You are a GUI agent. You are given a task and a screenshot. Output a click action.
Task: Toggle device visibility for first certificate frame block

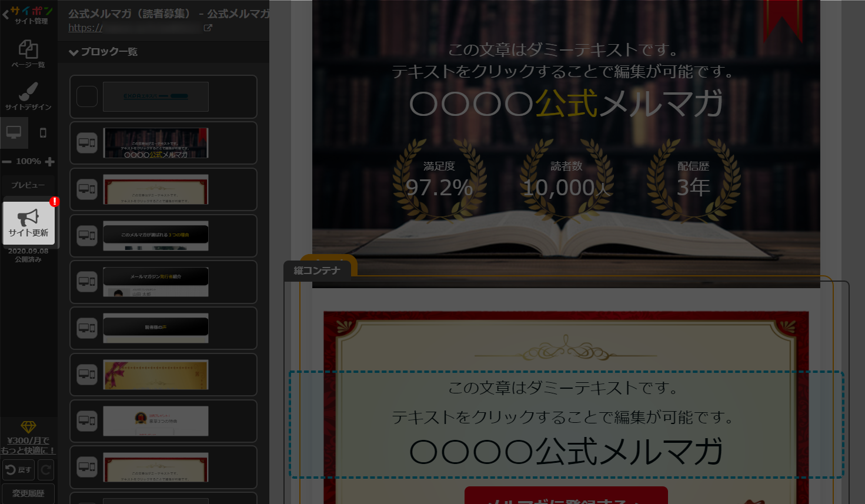pos(87,189)
